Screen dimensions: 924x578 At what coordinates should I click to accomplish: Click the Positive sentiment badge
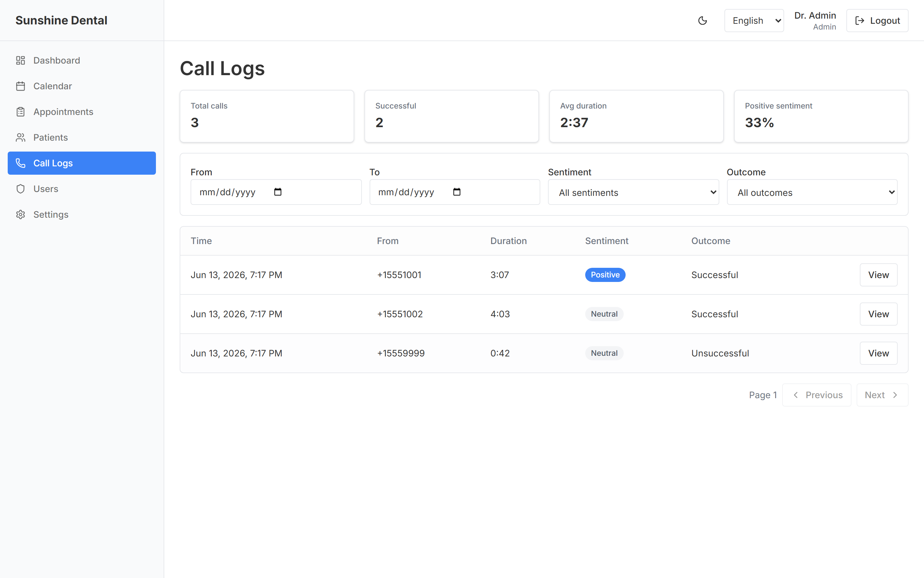click(x=605, y=275)
